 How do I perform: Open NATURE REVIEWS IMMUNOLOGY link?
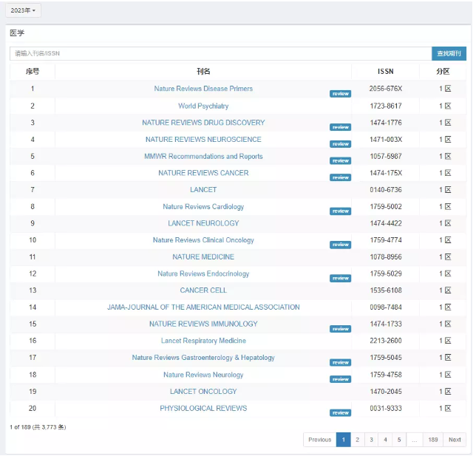click(x=203, y=324)
